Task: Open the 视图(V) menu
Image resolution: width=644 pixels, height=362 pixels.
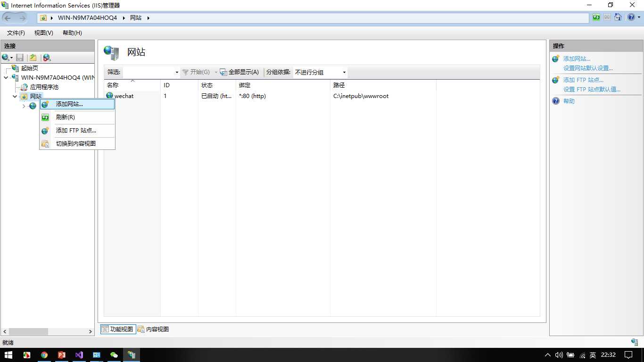Action: click(44, 33)
